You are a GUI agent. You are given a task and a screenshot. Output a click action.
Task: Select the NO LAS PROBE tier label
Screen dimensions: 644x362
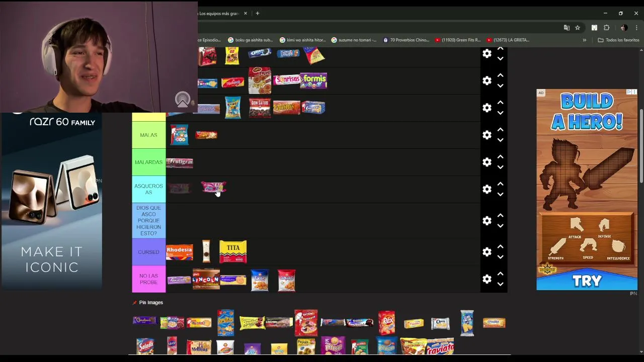tap(148, 279)
